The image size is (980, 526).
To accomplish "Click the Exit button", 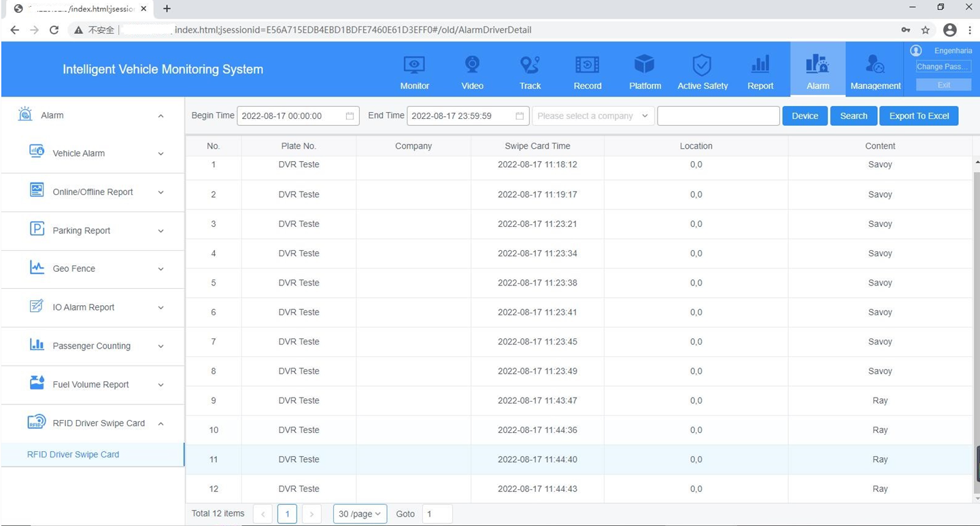I will click(x=943, y=85).
